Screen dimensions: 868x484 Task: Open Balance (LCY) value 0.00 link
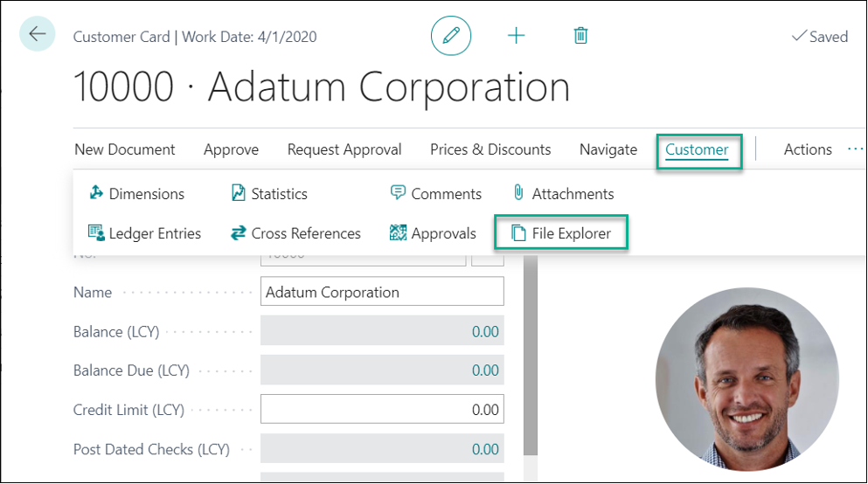(x=485, y=331)
